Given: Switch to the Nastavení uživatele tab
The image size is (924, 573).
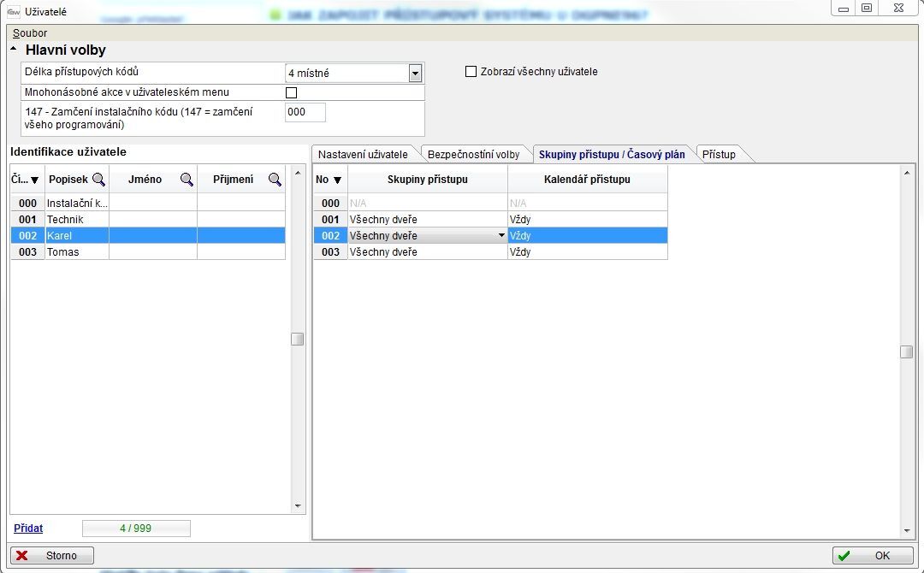Looking at the screenshot, I should (363, 155).
